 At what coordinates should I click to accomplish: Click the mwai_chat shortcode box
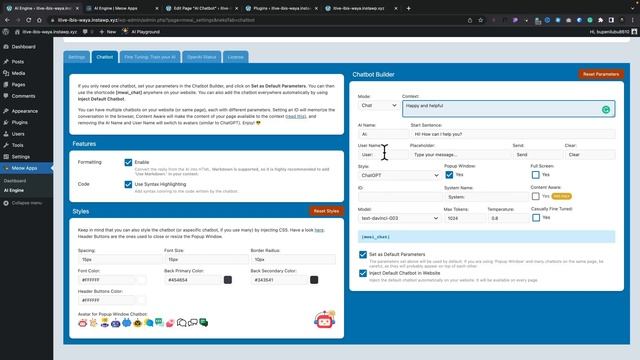[487, 237]
